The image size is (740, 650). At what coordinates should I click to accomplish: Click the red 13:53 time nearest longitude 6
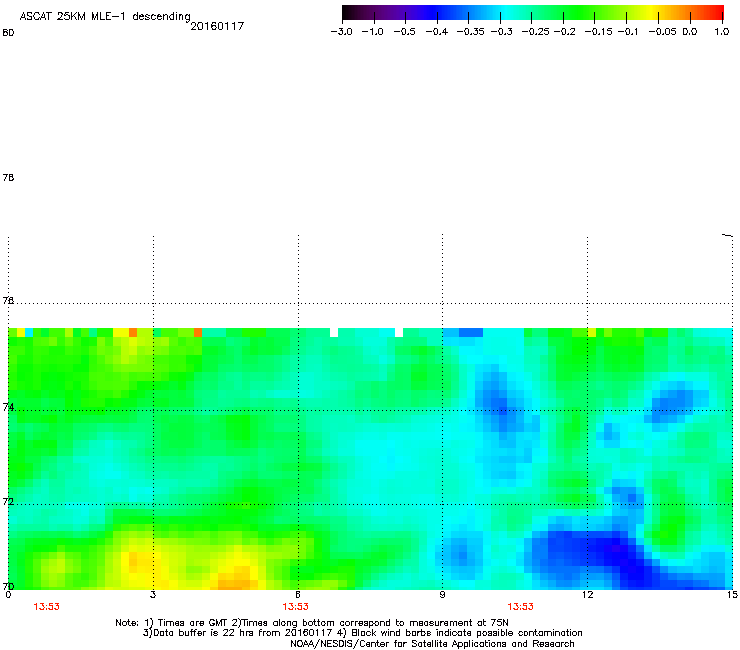[295, 607]
